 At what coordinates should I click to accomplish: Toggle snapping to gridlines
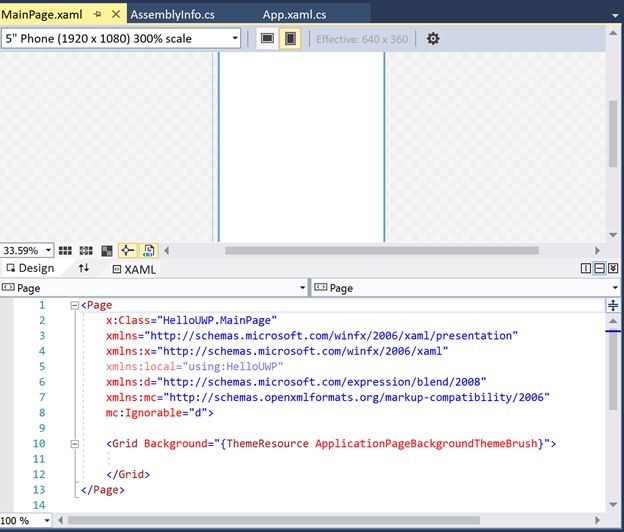point(86,251)
